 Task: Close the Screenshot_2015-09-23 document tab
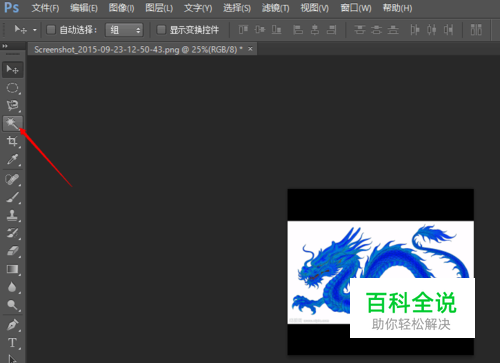coord(250,49)
